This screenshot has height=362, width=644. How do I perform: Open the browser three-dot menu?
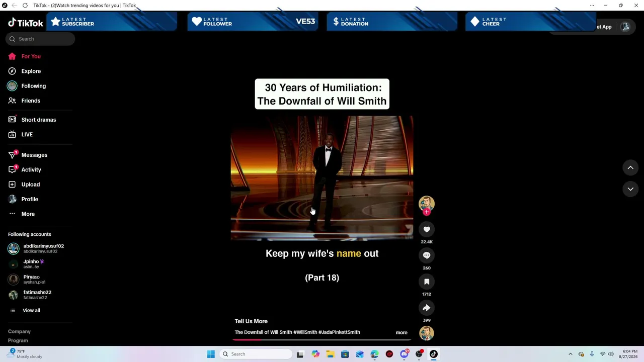point(592,6)
